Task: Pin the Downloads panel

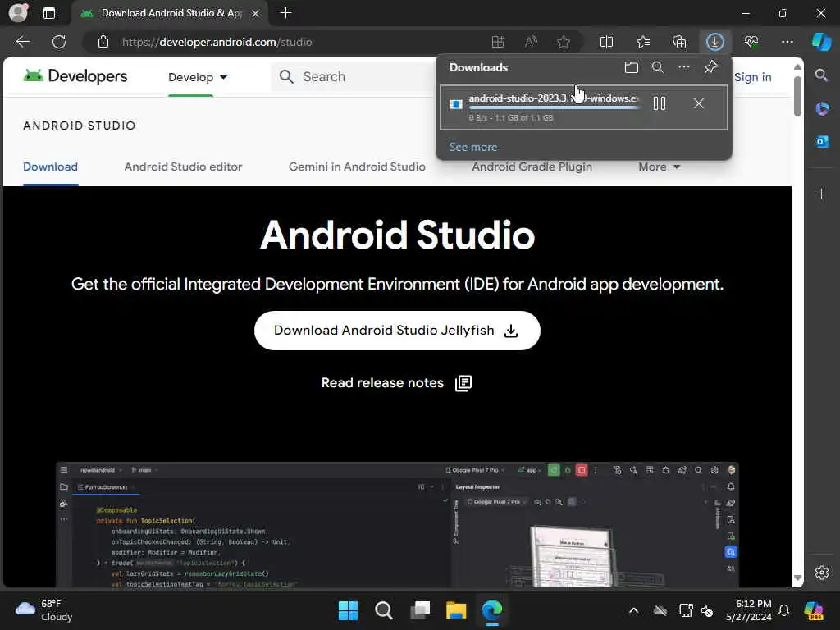Action: [711, 67]
